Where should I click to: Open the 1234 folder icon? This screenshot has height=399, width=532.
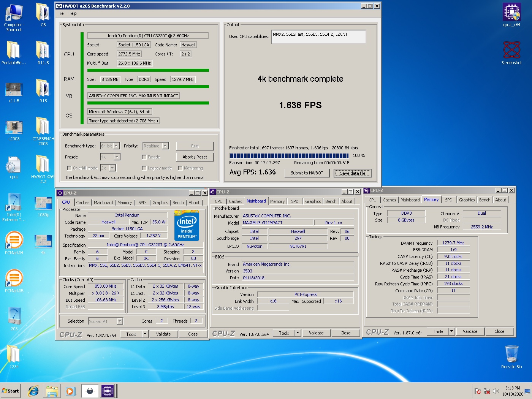point(14,357)
